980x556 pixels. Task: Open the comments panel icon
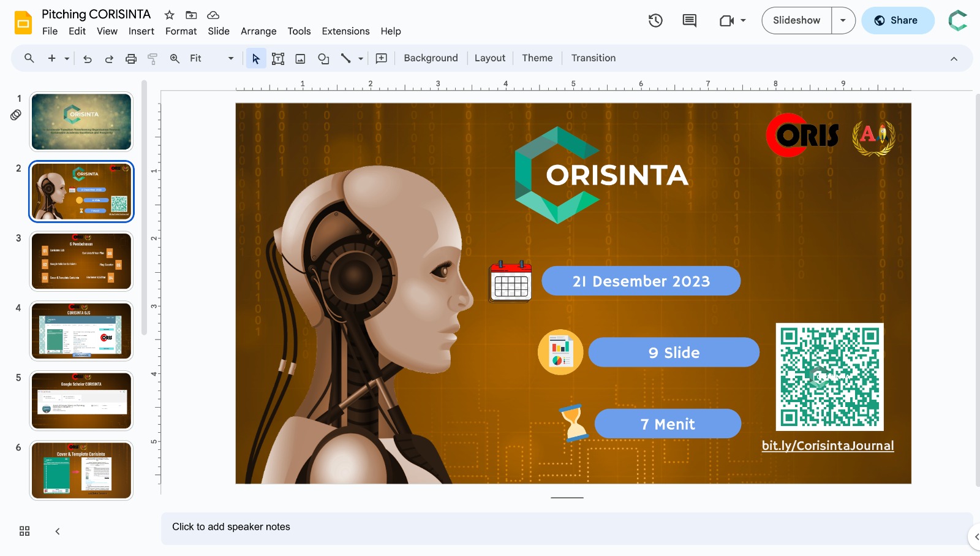pyautogui.click(x=689, y=21)
